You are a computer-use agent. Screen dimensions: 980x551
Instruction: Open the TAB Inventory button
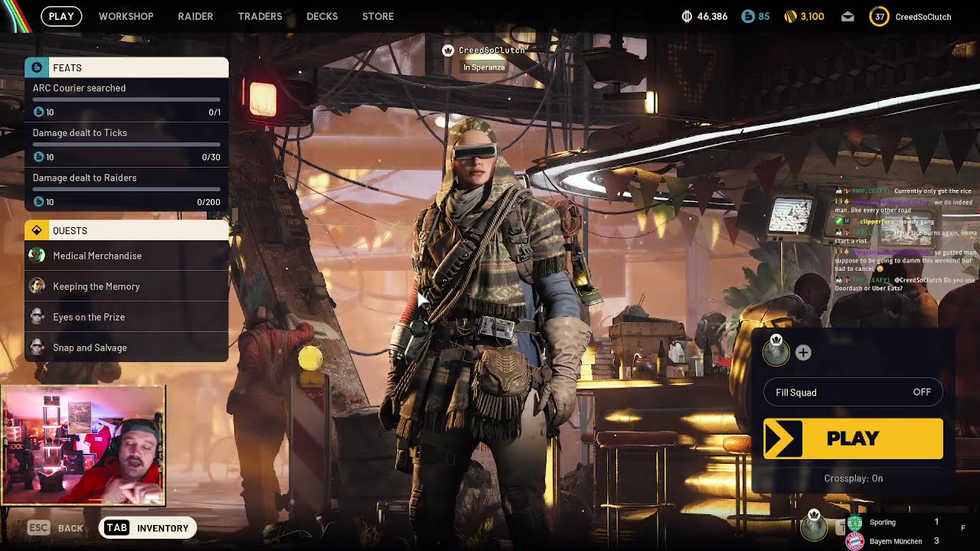coord(147,528)
